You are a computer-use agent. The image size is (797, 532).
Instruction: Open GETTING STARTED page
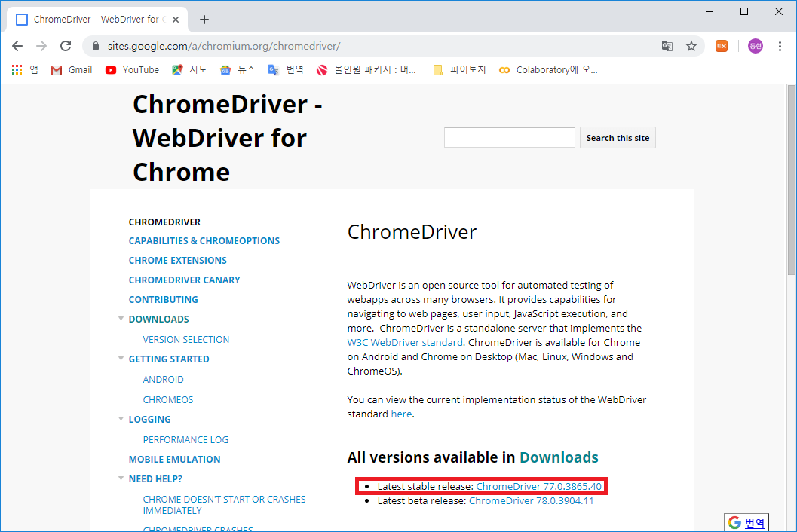169,359
